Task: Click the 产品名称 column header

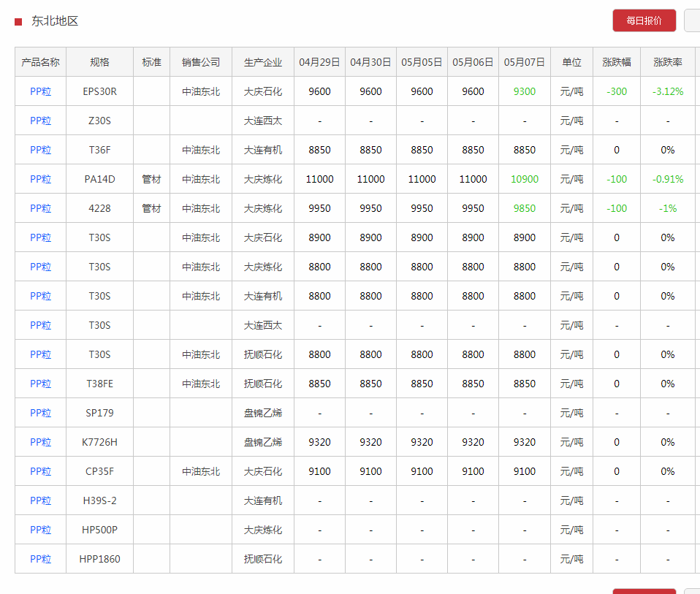Action: (x=41, y=62)
